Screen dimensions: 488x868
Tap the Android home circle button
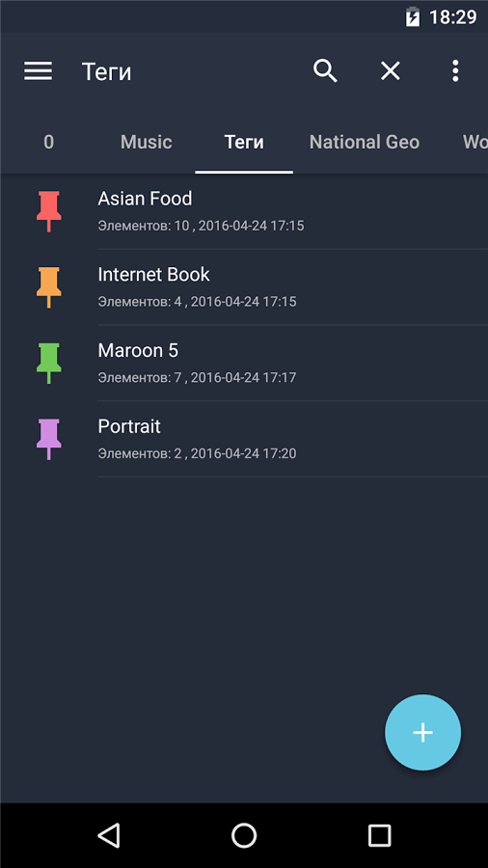pos(244,835)
